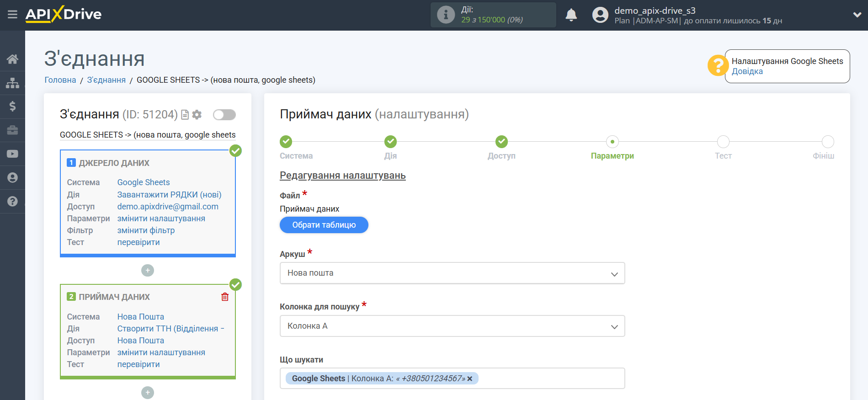Click the ДЖЕРЕЛО ДАНИХ block header
The image size is (868, 400).
114,163
